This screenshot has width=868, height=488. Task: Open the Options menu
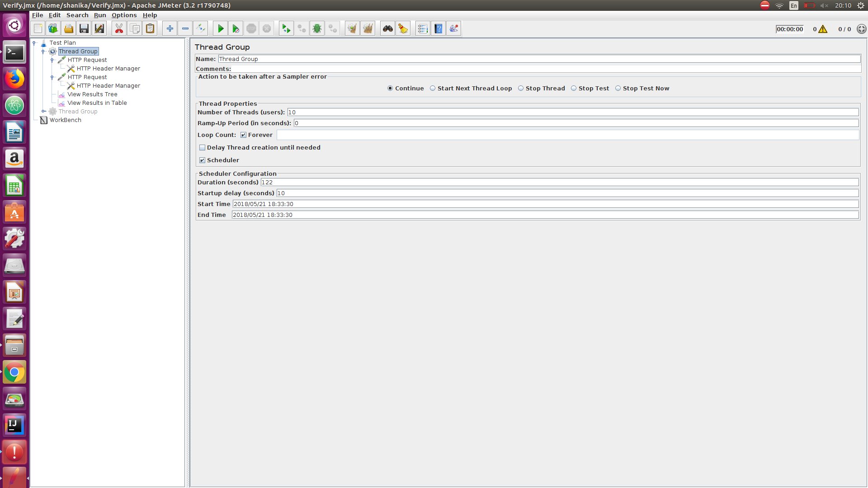coord(124,15)
